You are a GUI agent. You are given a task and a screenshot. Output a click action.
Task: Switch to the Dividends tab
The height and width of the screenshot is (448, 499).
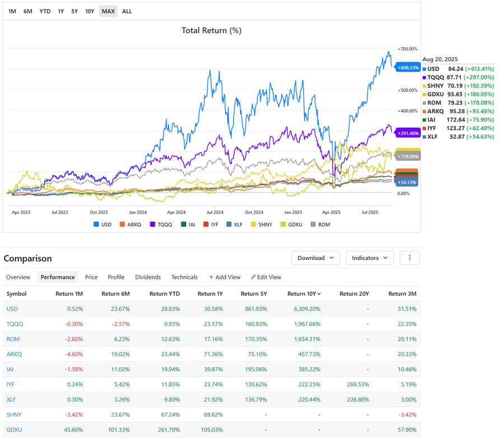(148, 277)
